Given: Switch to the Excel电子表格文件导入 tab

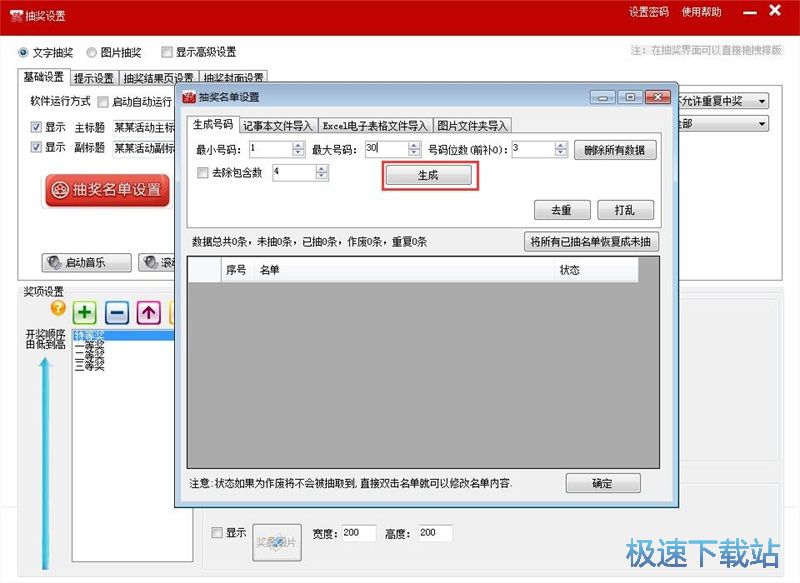Looking at the screenshot, I should pos(375,125).
